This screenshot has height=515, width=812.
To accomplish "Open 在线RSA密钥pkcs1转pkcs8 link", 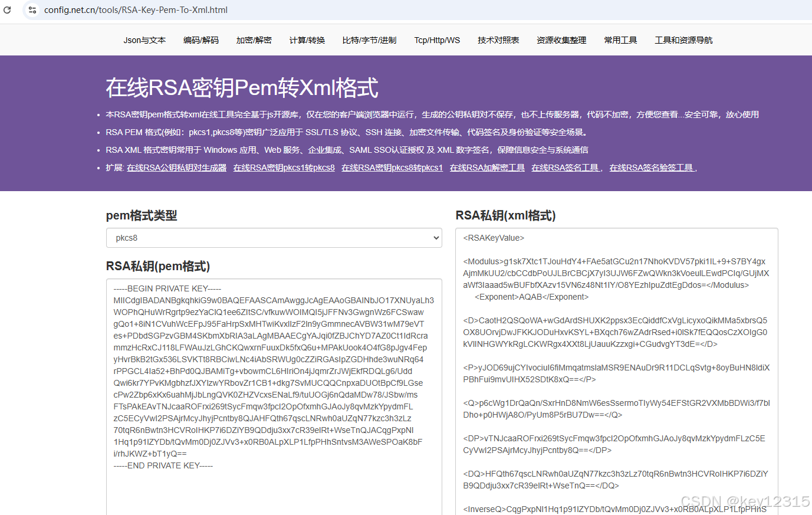I will point(284,168).
